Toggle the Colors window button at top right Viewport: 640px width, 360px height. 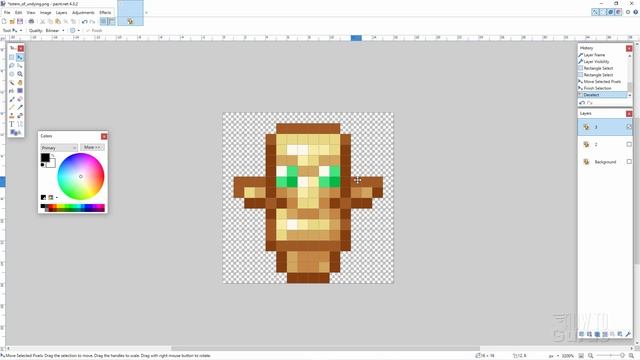[618, 12]
